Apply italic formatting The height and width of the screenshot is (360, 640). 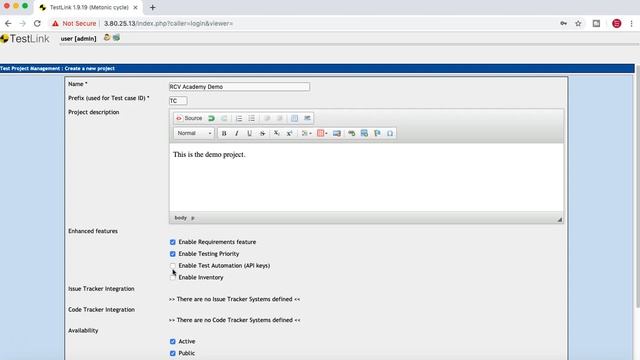click(237, 133)
